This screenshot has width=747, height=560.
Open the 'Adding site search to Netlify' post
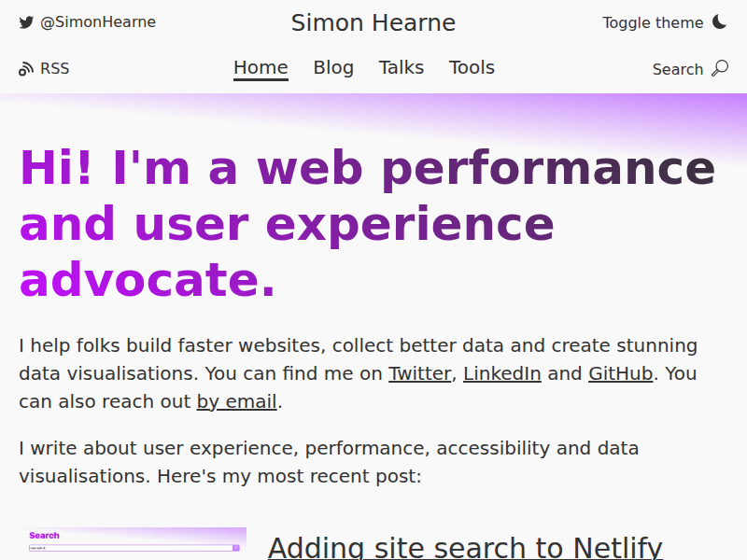tap(465, 547)
